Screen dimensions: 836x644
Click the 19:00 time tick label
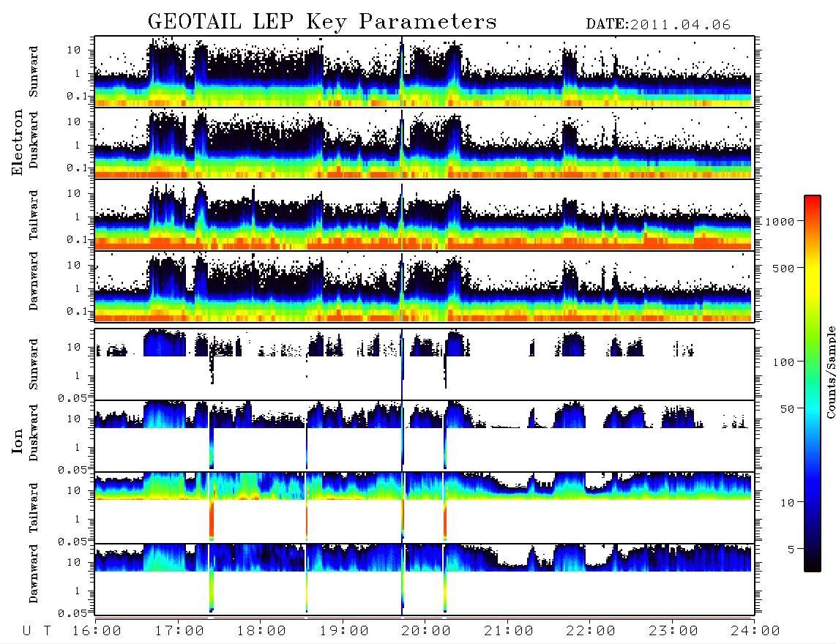tap(344, 631)
